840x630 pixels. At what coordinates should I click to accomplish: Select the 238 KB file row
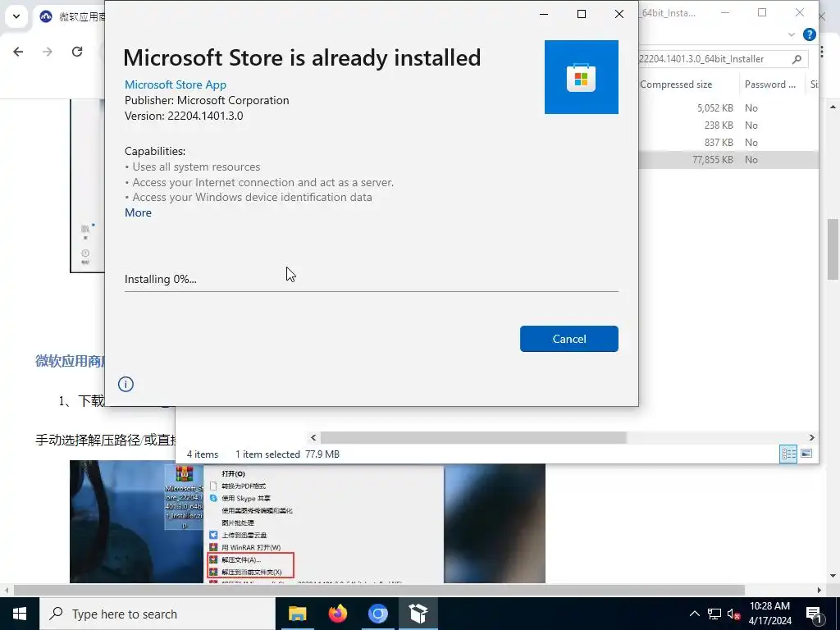point(728,125)
